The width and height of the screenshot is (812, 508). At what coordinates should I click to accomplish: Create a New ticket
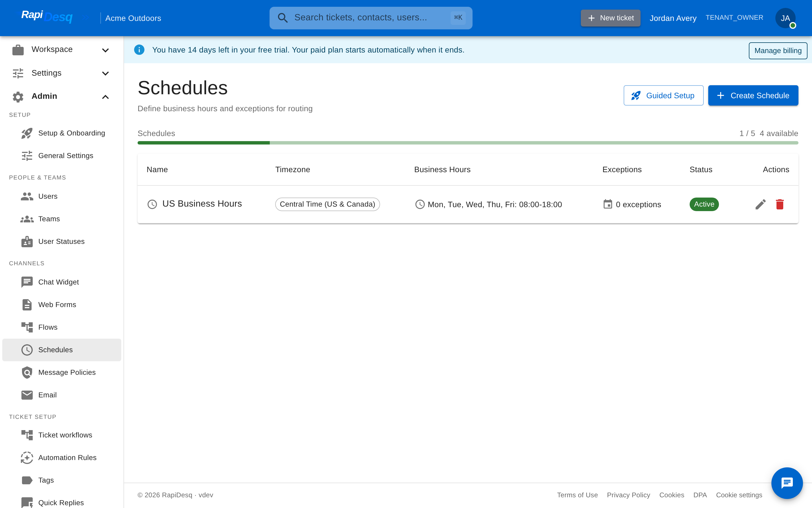click(x=610, y=18)
